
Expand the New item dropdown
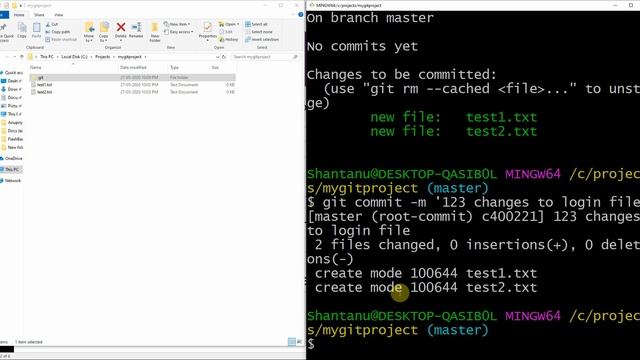point(177,24)
